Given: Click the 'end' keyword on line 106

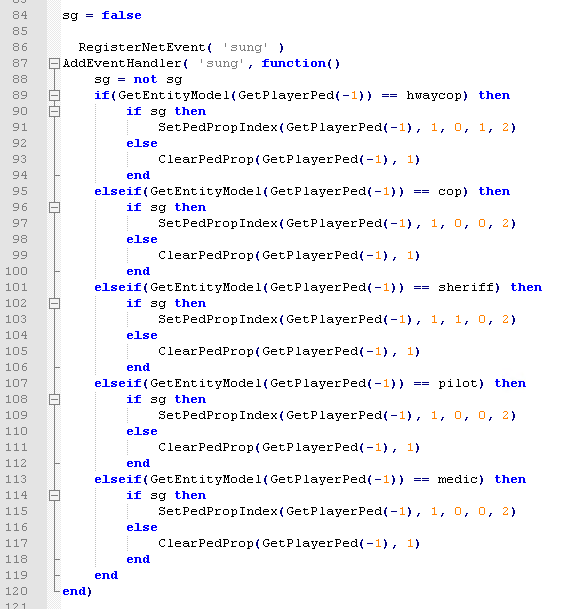Looking at the screenshot, I should tap(138, 367).
